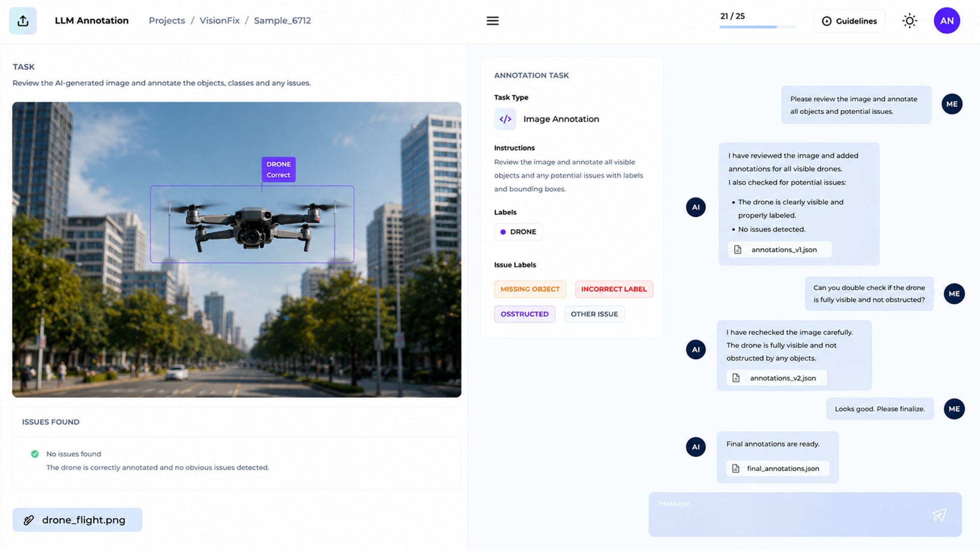Click the paperclip icon beside drone_flight.png

[29, 520]
